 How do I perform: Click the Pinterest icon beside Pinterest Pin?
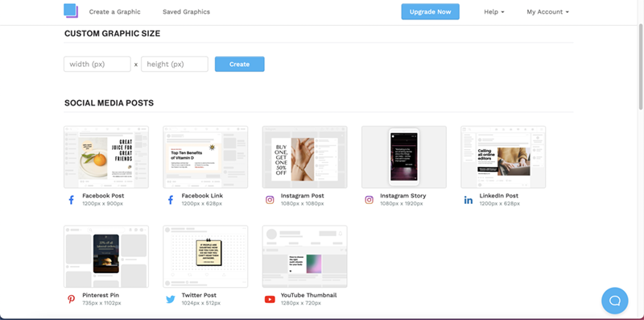pos(72,299)
